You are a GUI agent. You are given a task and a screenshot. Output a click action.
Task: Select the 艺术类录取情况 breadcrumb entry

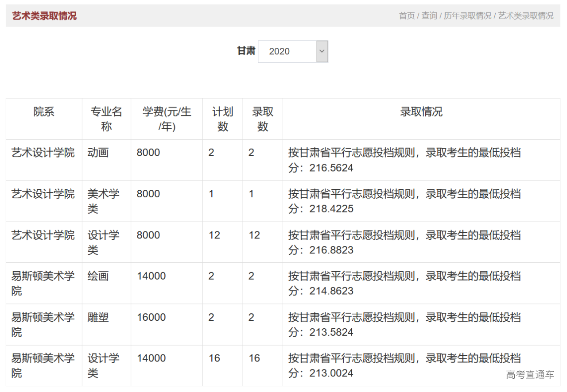tap(525, 16)
